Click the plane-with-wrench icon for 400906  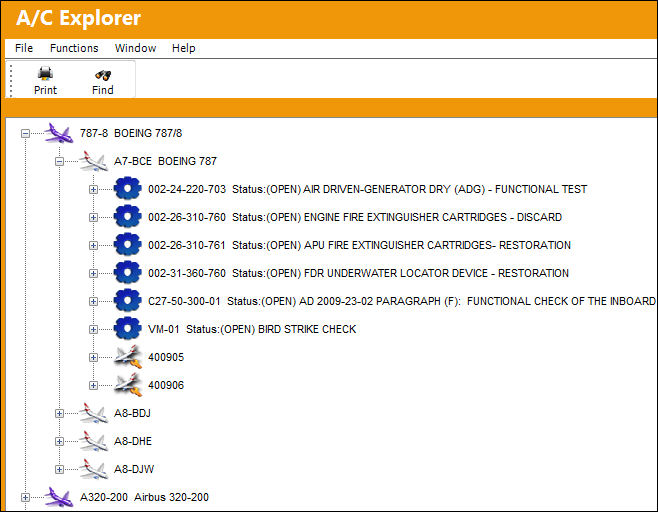coord(128,385)
